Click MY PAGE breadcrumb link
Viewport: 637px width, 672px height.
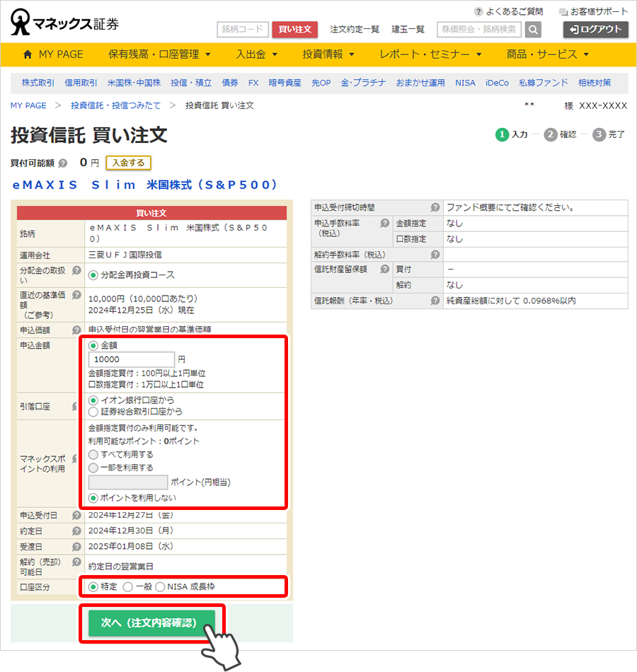click(x=28, y=105)
